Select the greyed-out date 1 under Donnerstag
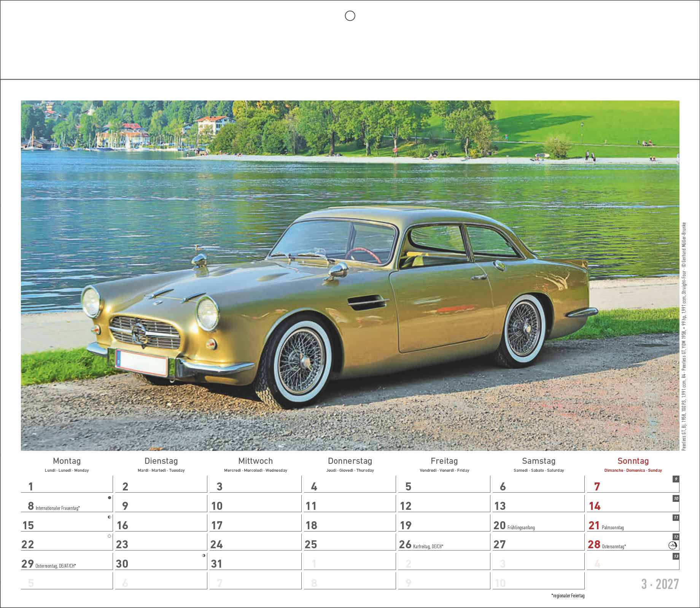This screenshot has width=700, height=608. (314, 564)
